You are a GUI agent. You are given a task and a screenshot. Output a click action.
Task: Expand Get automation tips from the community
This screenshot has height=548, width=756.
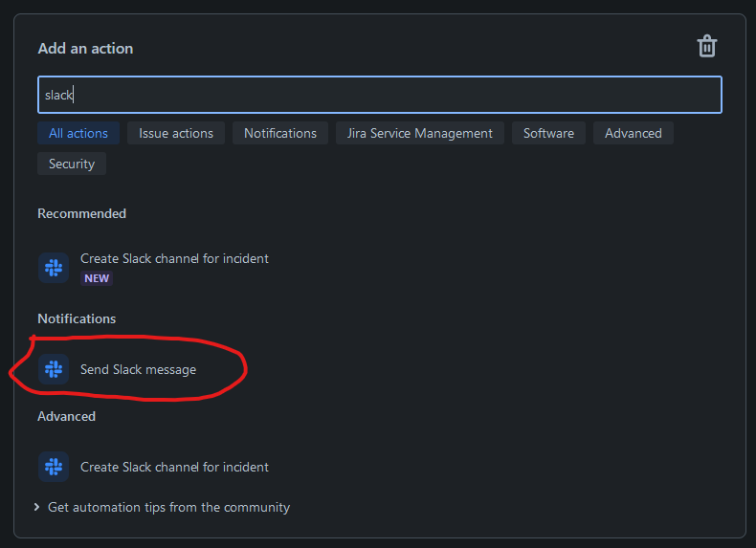point(162,507)
